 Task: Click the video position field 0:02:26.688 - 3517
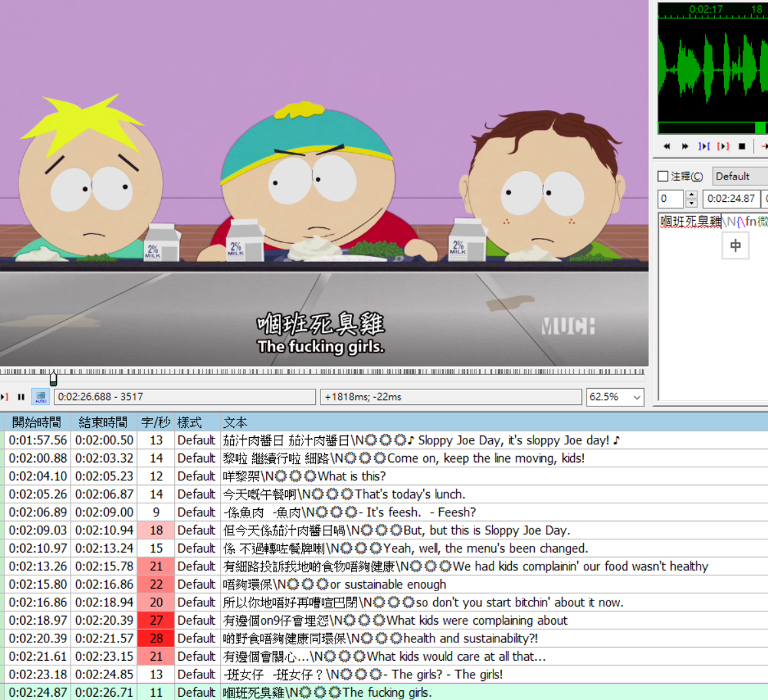point(185,397)
